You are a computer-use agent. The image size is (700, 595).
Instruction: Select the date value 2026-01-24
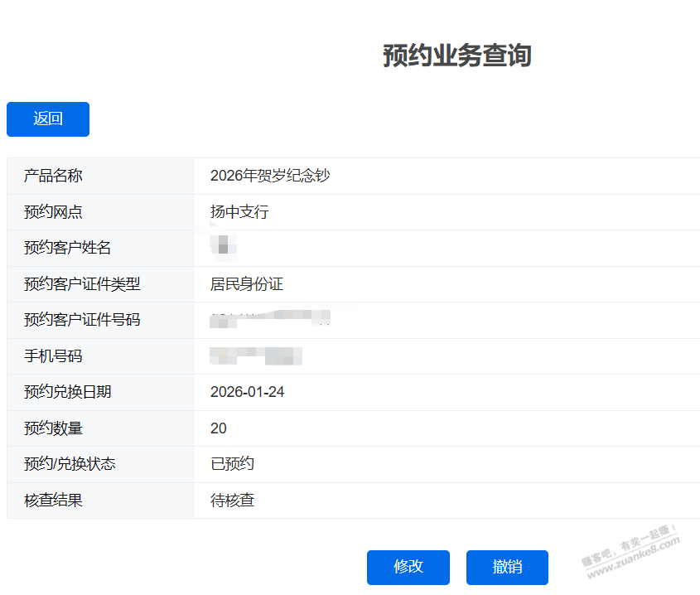pos(248,392)
